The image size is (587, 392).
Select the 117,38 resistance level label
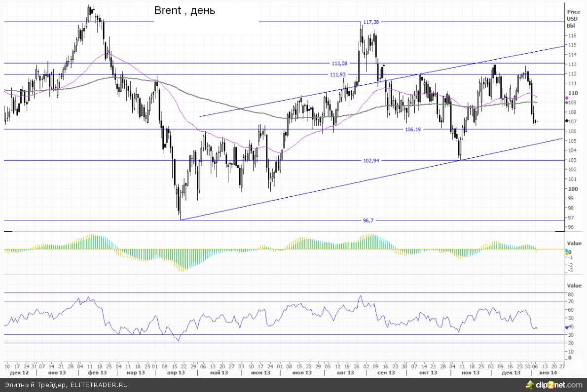click(x=371, y=22)
